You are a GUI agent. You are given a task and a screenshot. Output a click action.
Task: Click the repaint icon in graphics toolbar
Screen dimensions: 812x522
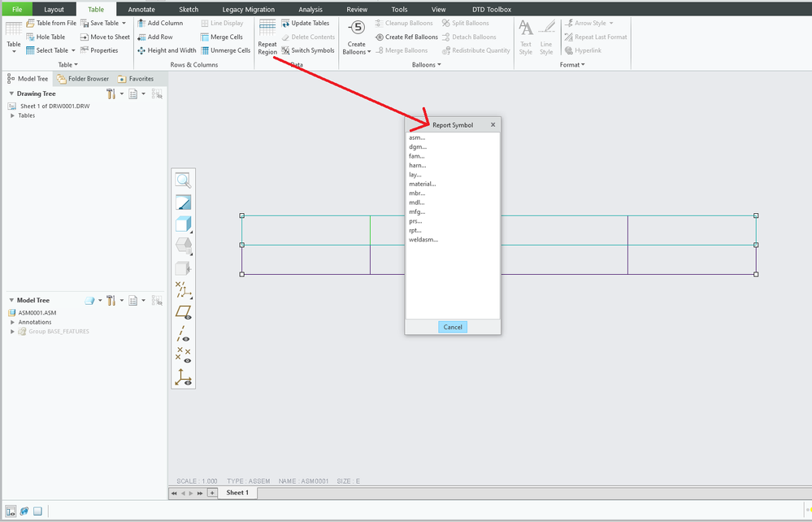tap(184, 202)
